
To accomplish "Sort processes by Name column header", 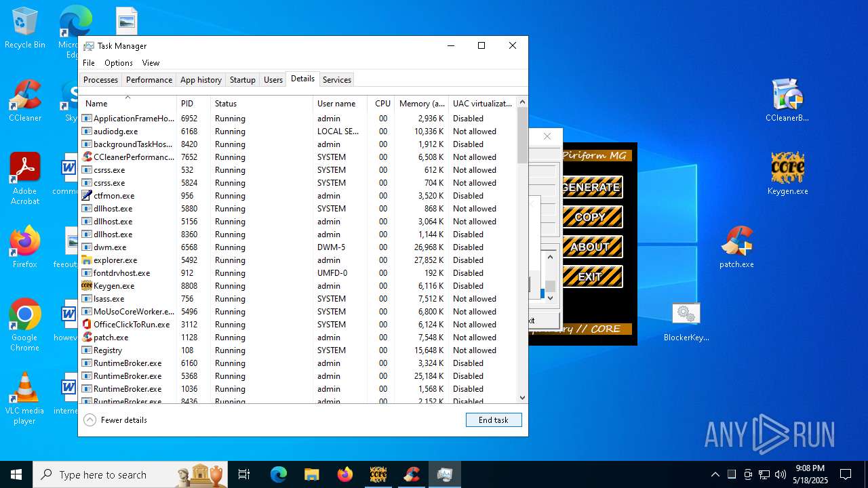I will click(x=127, y=104).
